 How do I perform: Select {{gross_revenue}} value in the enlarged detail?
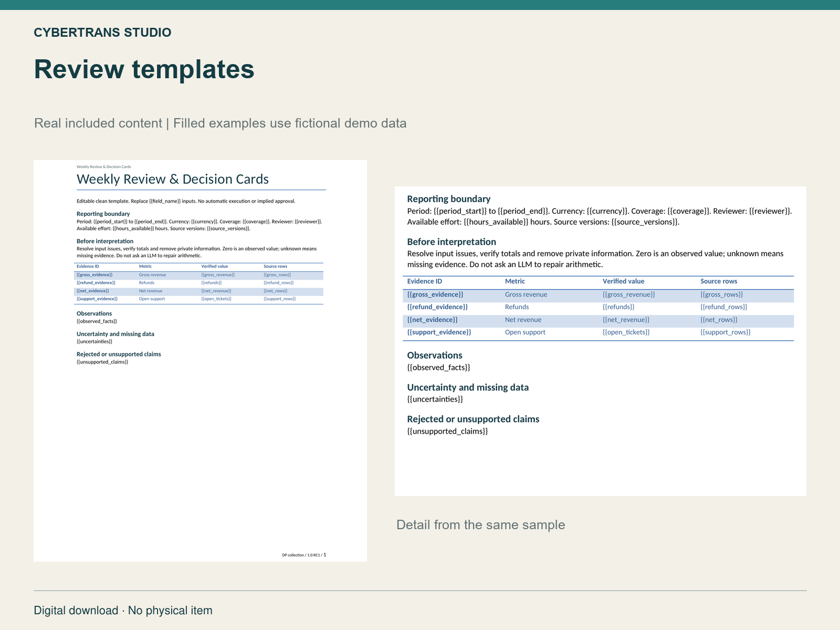629,295
